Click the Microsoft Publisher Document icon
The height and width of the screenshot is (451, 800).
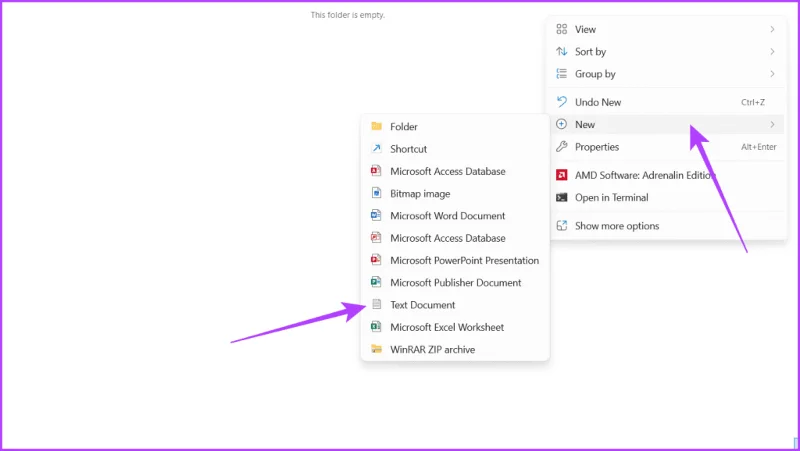376,282
